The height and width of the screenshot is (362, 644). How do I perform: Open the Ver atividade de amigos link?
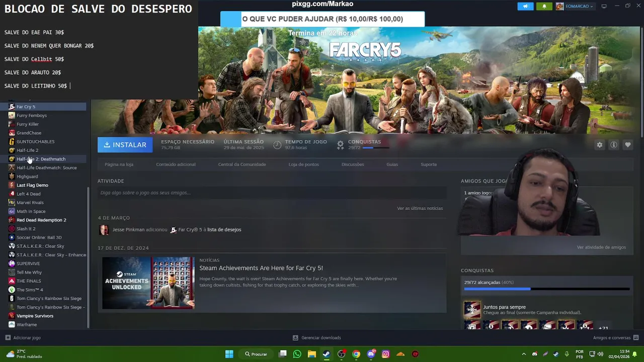pyautogui.click(x=601, y=247)
